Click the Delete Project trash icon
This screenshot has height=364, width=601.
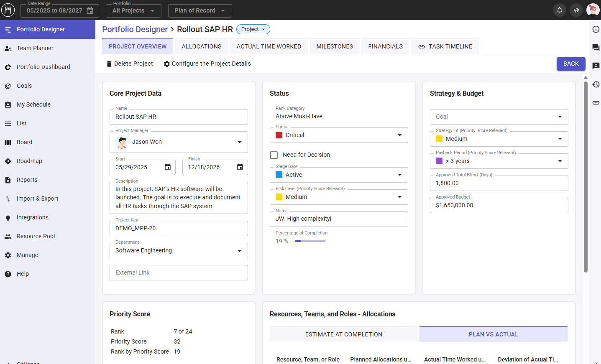coord(109,64)
